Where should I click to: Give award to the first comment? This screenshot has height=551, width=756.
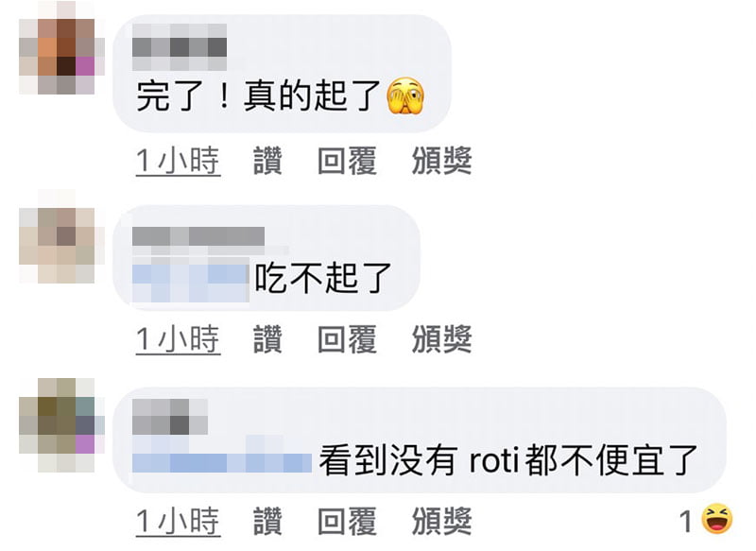[441, 161]
